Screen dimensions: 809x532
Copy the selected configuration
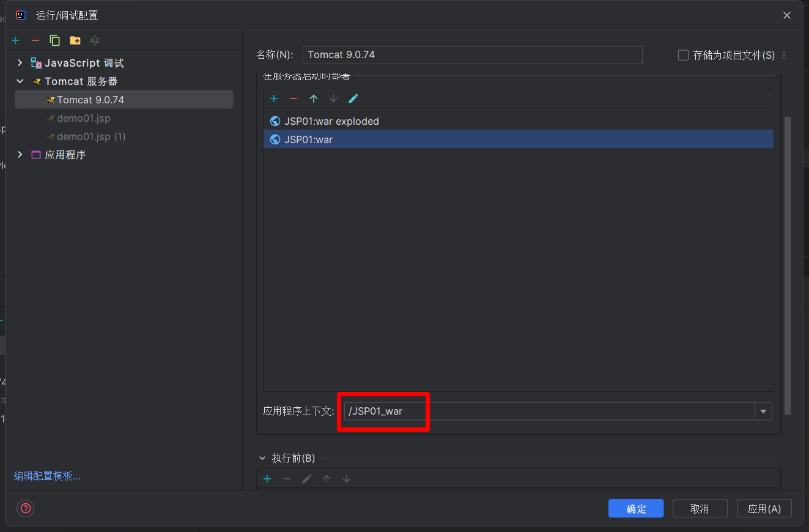(x=55, y=40)
